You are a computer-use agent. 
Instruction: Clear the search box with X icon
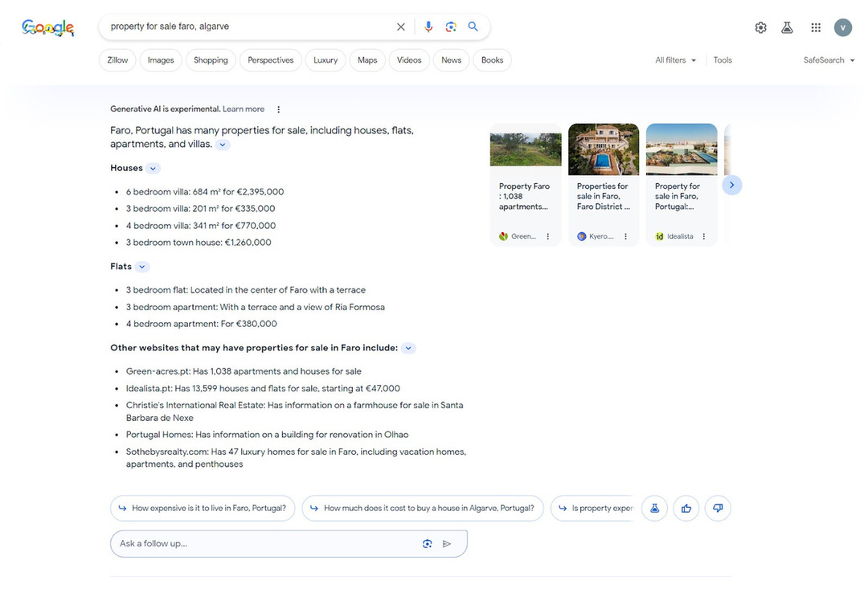click(401, 27)
